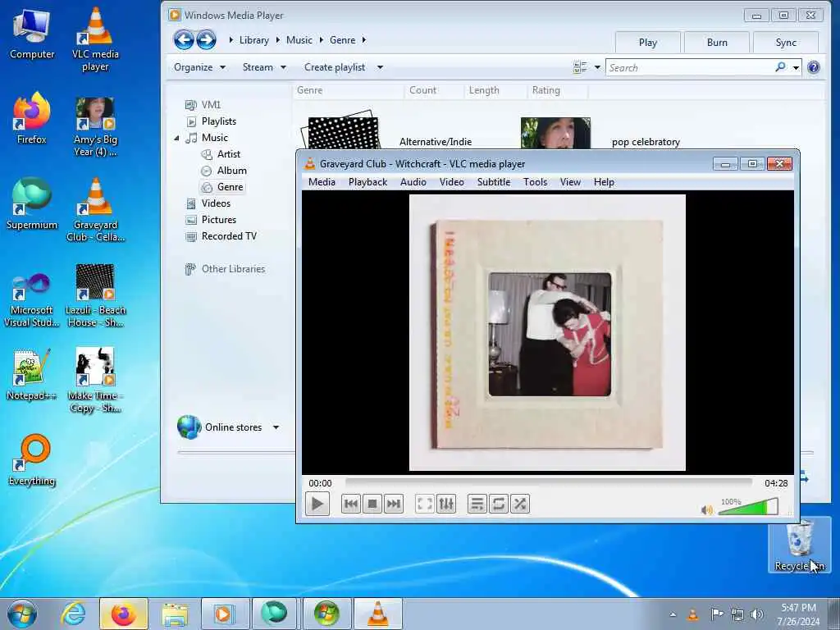840x630 pixels.
Task: Open Windows Media Player help
Action: click(x=813, y=67)
